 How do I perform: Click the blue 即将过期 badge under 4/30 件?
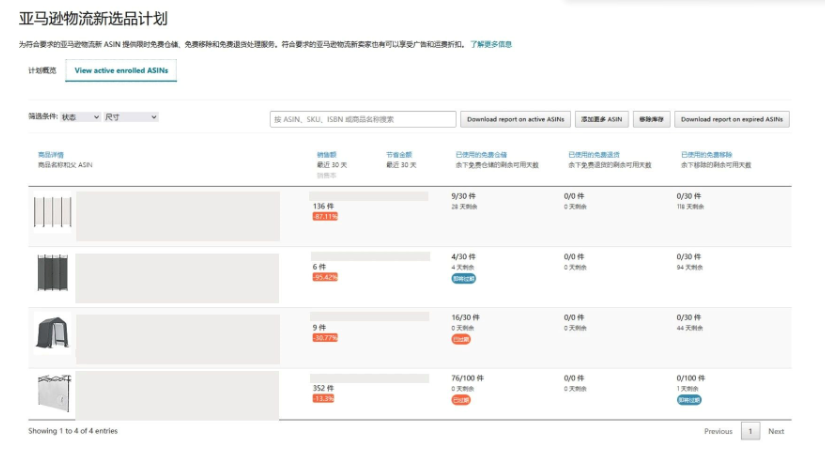[x=464, y=279]
